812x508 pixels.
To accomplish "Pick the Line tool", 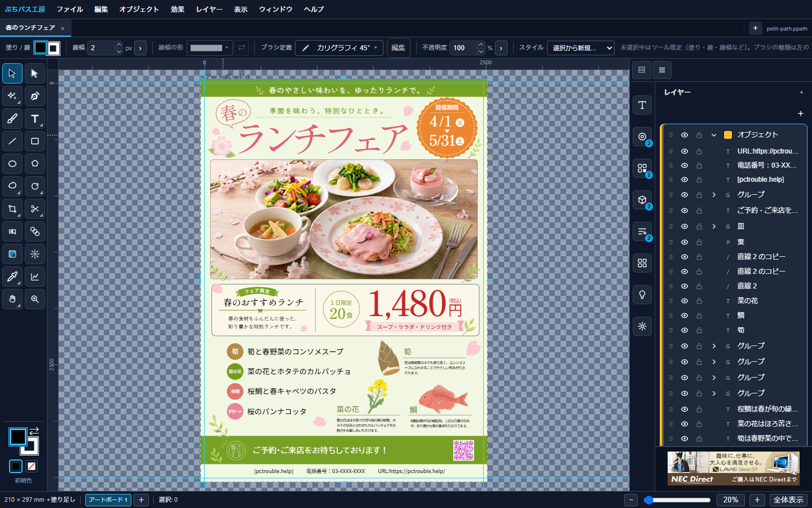I will point(12,141).
